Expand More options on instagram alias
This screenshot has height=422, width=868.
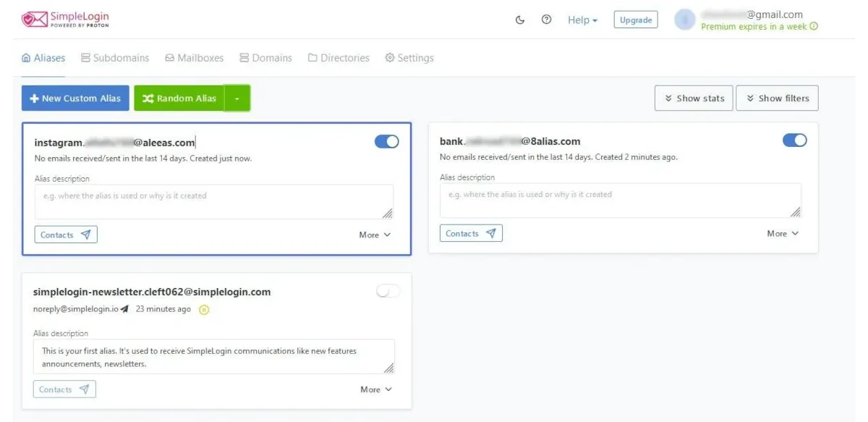pyautogui.click(x=375, y=235)
